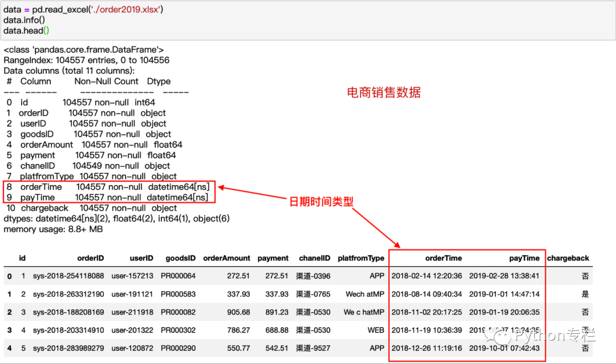Click cell user-201322
Screen dimensions: 616x364
(x=132, y=330)
